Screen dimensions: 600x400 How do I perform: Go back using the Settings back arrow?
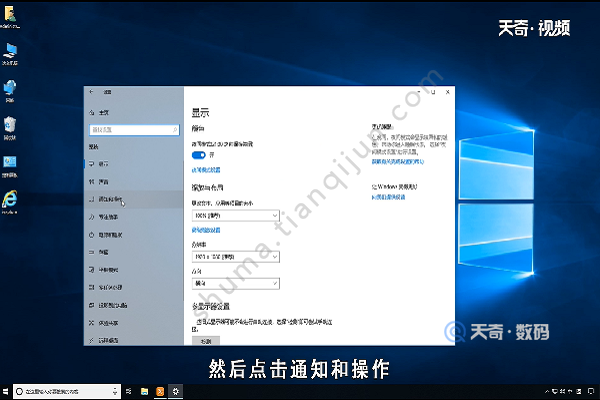91,92
